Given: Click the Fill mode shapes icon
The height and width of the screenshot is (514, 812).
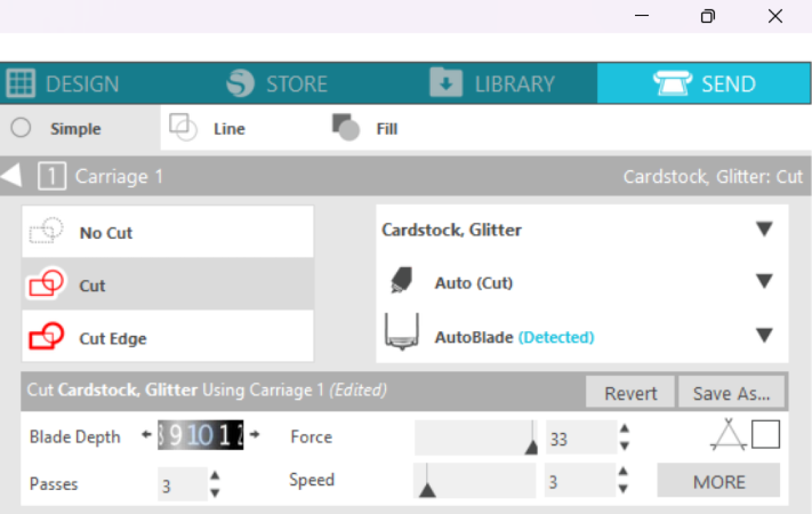Looking at the screenshot, I should coord(345,127).
